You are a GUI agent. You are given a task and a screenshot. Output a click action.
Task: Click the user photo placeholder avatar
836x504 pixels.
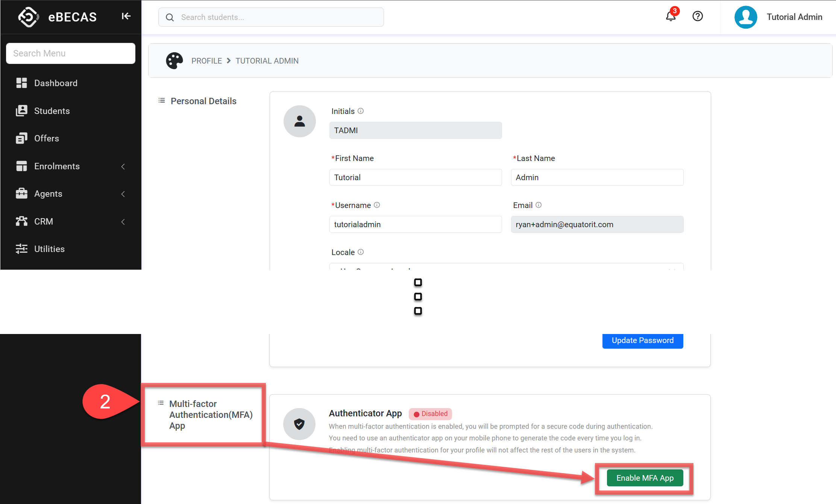coord(299,121)
